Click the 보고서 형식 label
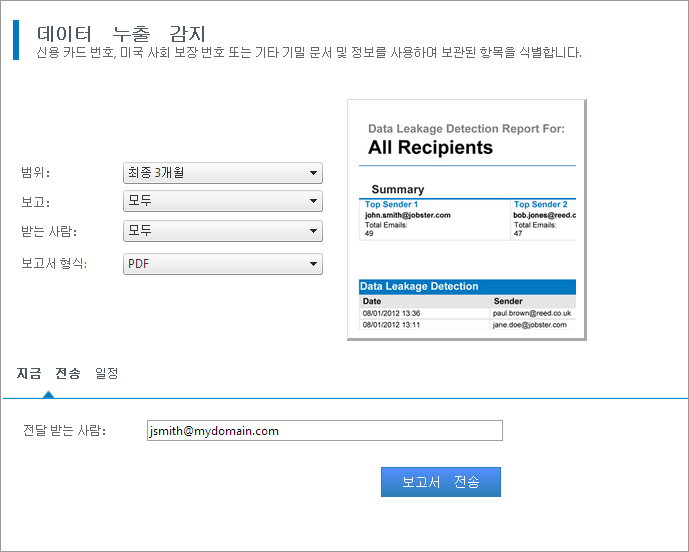This screenshot has height=552, width=689. point(55,264)
